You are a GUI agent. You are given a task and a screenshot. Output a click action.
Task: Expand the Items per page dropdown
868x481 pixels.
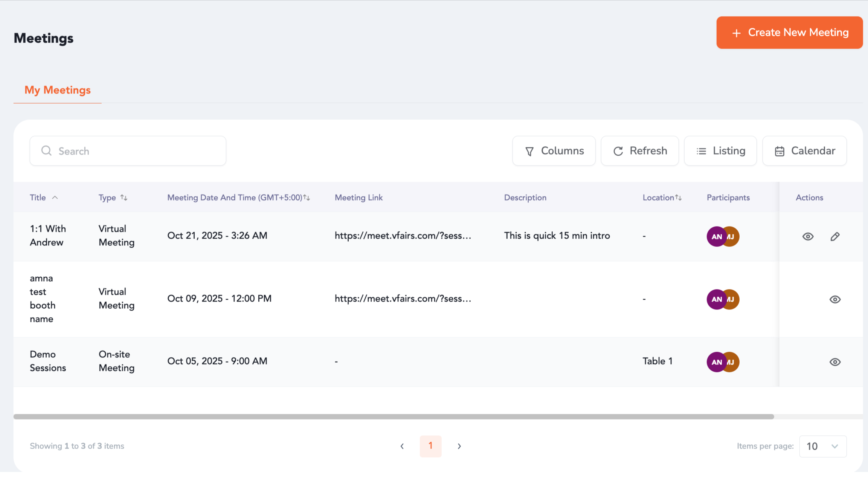pos(823,446)
